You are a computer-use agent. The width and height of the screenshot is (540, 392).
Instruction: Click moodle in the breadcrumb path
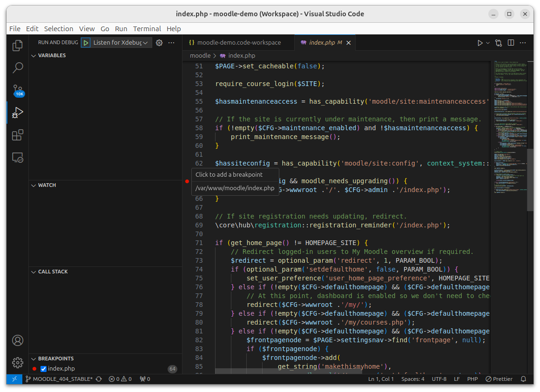pyautogui.click(x=200, y=55)
